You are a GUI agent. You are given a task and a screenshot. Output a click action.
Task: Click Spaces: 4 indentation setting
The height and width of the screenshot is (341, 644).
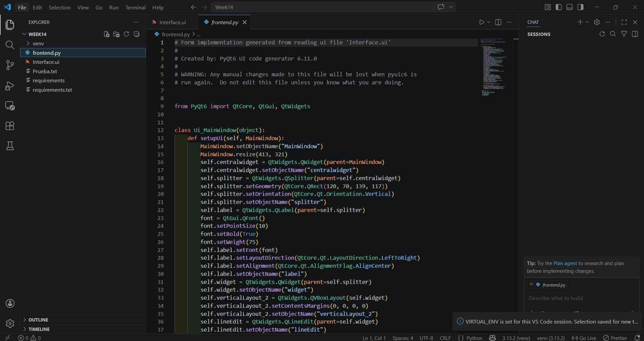403,338
